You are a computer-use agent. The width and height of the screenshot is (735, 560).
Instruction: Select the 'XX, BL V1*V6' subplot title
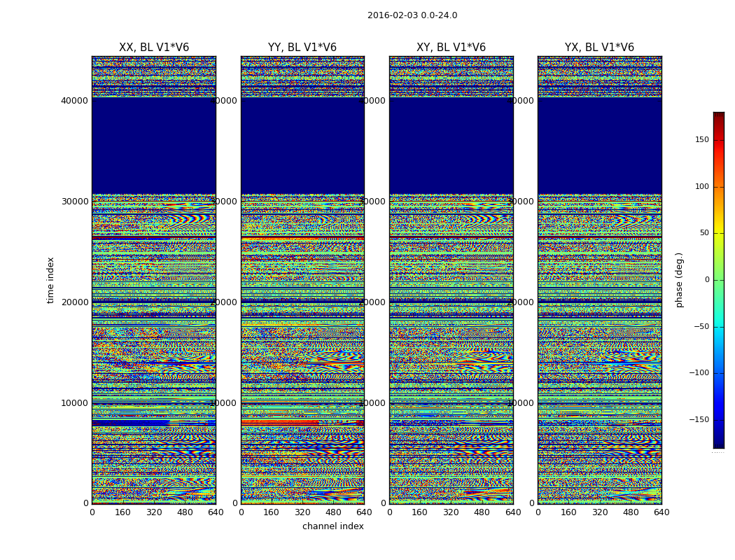154,48
